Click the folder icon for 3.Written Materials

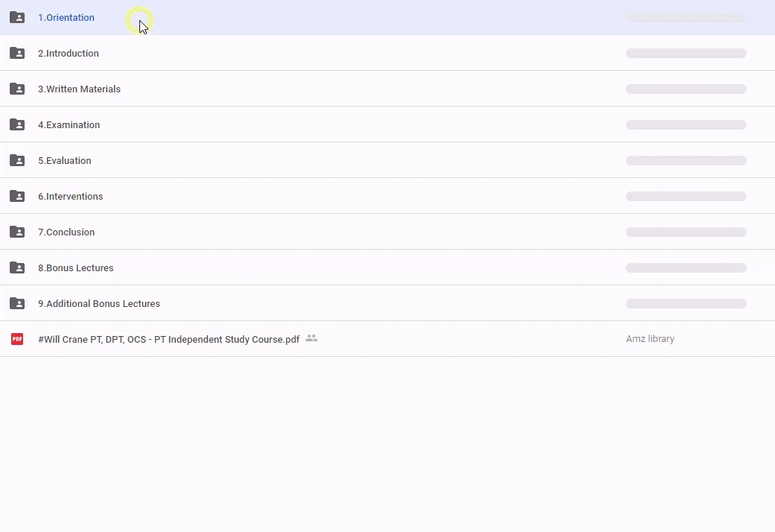pyautogui.click(x=17, y=89)
